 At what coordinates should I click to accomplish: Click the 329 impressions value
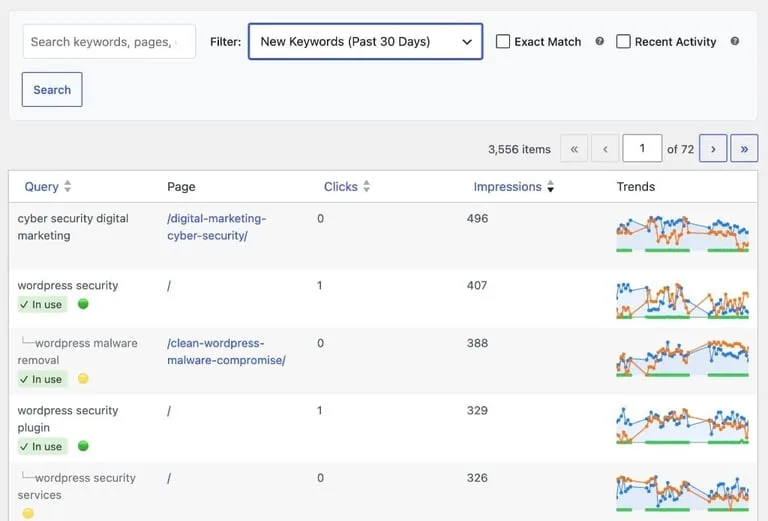point(477,410)
